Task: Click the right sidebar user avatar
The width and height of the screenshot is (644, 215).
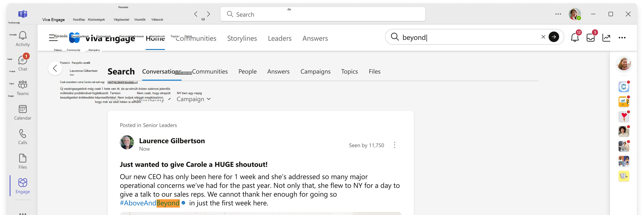Action: click(x=623, y=63)
